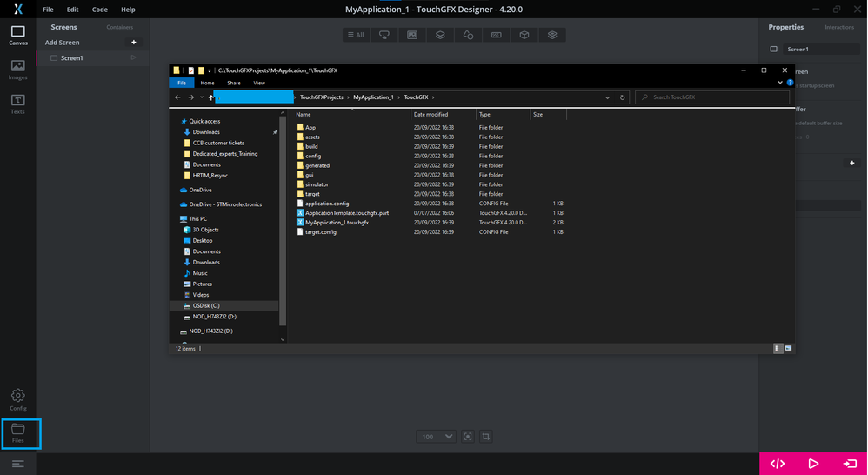Click the Run Simulator play button

click(x=813, y=464)
